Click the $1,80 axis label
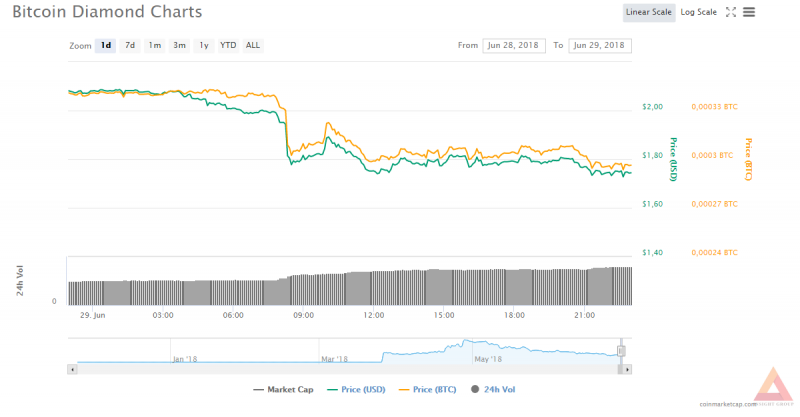This screenshot has height=417, width=800. (x=653, y=155)
